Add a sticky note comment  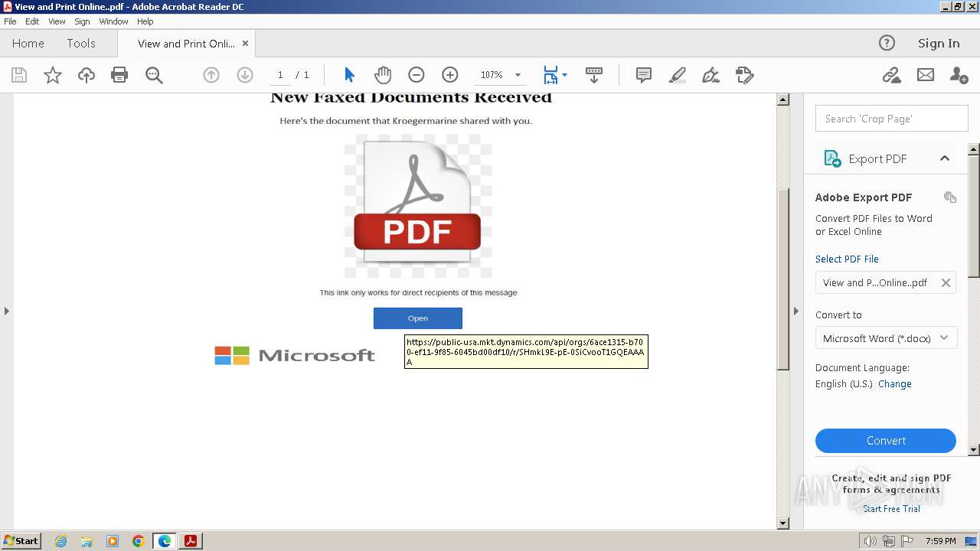pyautogui.click(x=644, y=75)
